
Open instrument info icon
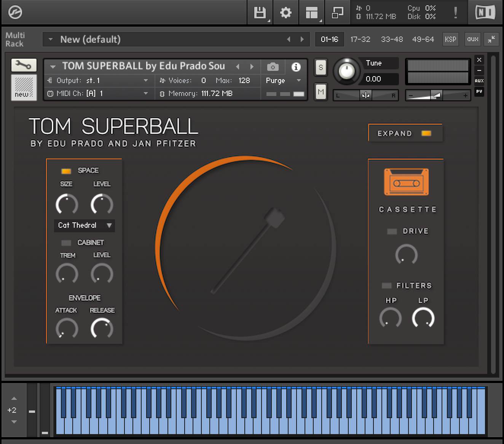click(x=296, y=67)
